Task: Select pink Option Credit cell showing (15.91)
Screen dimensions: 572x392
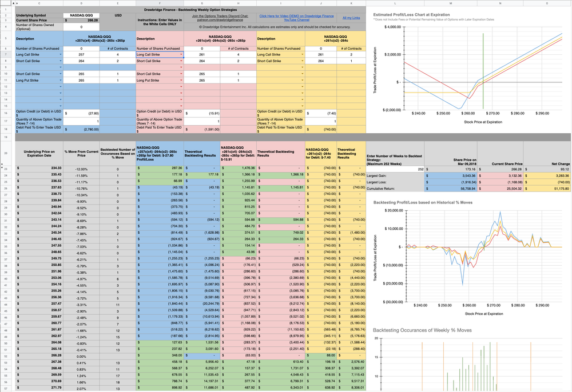Action: click(202, 113)
